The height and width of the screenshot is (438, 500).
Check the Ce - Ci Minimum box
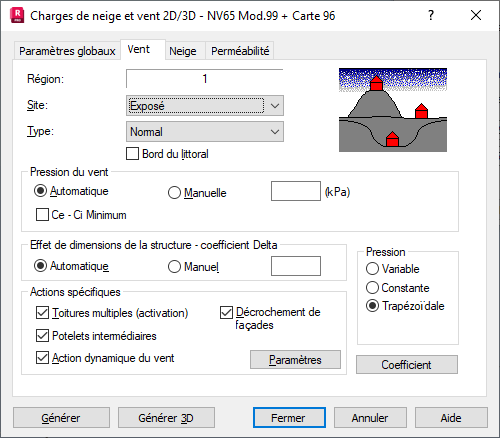pyautogui.click(x=42, y=215)
